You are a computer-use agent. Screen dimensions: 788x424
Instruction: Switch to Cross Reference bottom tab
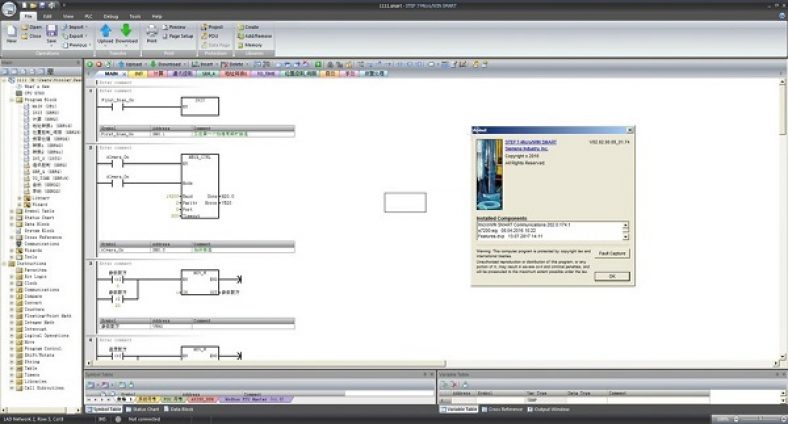(503, 409)
